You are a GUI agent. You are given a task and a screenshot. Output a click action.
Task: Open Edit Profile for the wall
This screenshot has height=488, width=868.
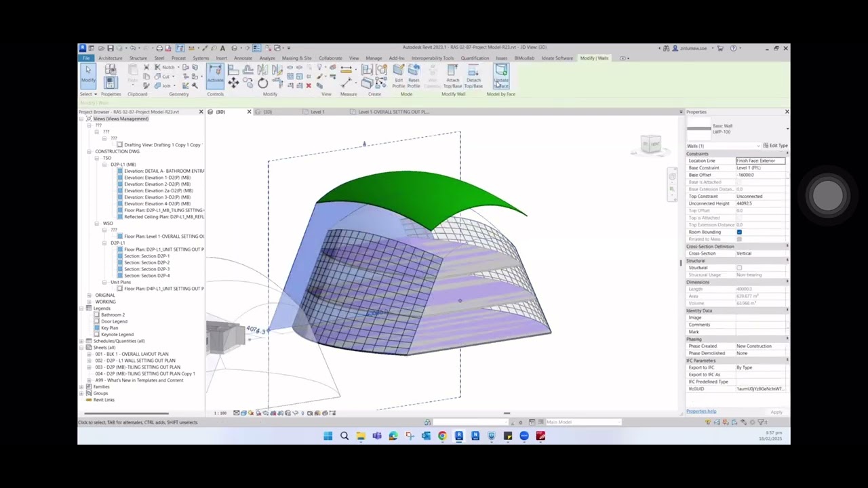[x=399, y=77]
